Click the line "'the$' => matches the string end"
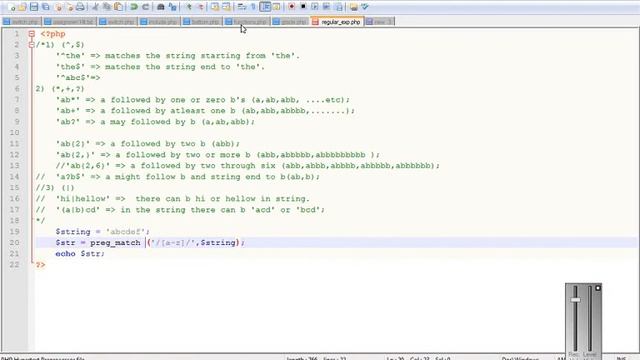The height and width of the screenshot is (360, 640). pyautogui.click(x=160, y=67)
